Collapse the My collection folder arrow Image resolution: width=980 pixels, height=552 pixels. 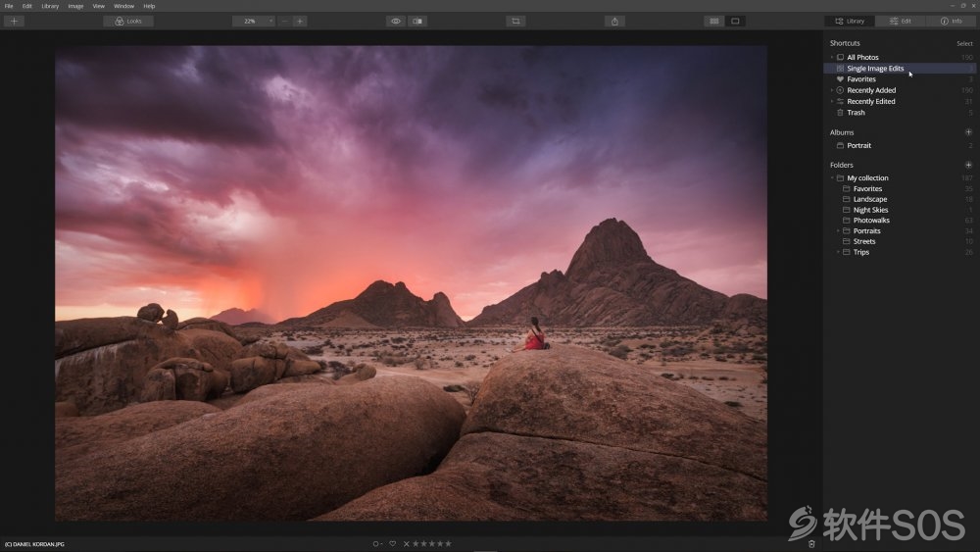tap(832, 178)
